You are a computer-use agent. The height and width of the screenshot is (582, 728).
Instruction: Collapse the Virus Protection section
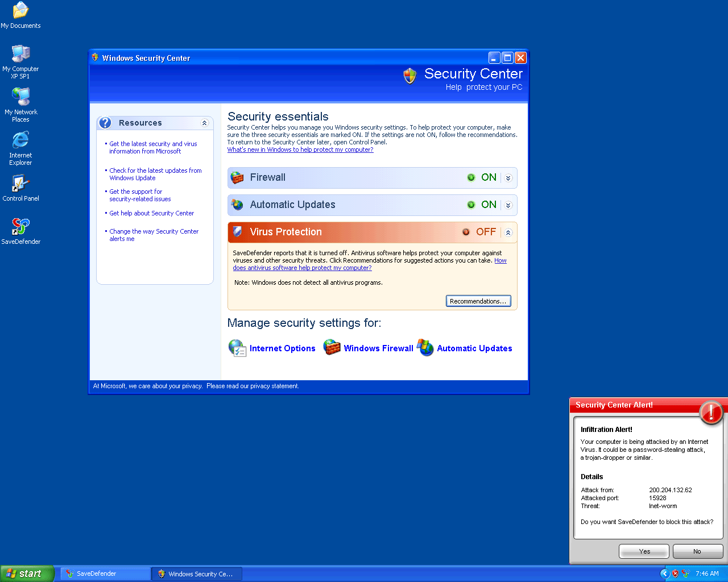508,232
